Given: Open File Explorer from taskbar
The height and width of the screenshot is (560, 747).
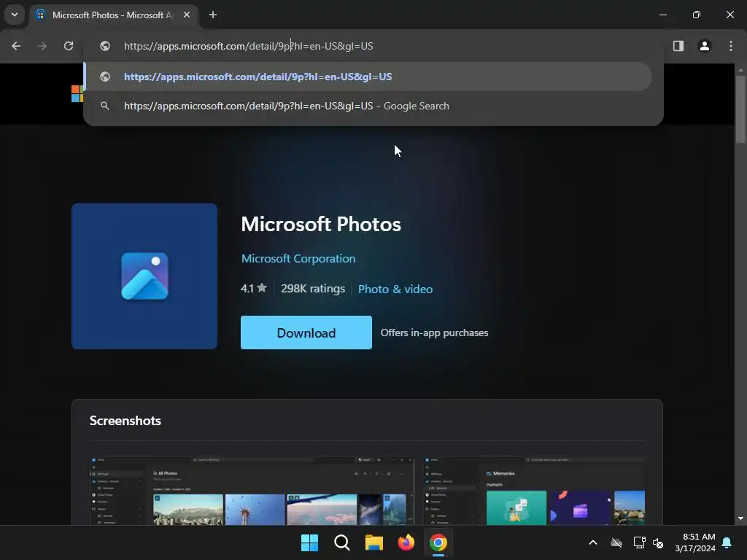Looking at the screenshot, I should coord(374,542).
